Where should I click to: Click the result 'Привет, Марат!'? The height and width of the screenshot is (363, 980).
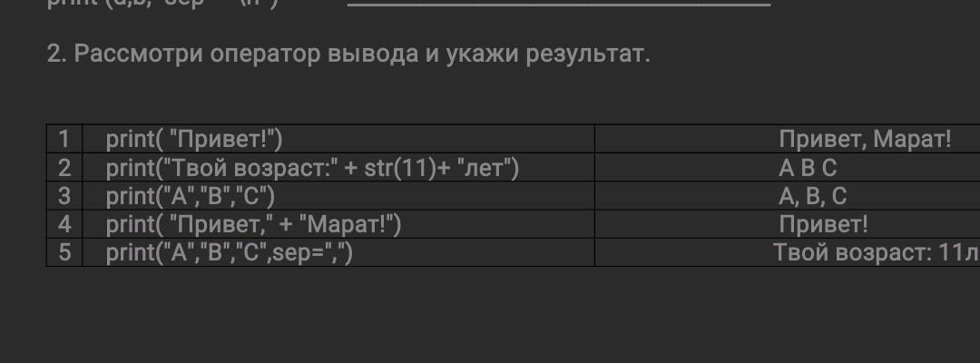pos(865,140)
